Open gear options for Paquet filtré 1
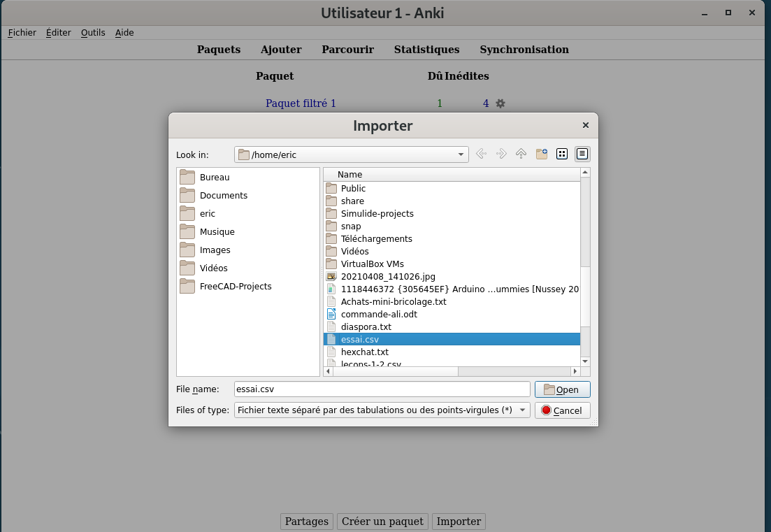 coord(500,103)
